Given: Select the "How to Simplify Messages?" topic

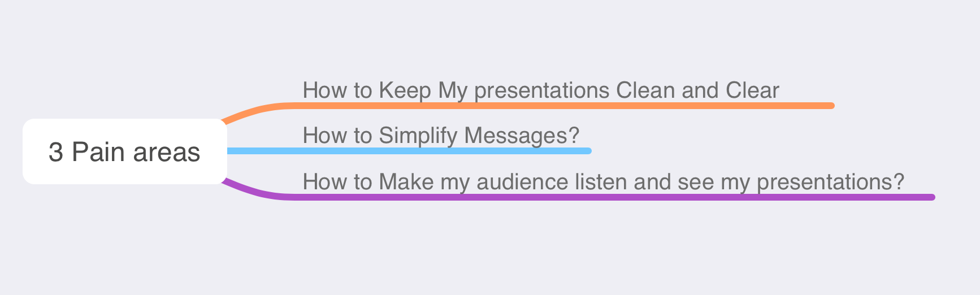Looking at the screenshot, I should (x=441, y=136).
